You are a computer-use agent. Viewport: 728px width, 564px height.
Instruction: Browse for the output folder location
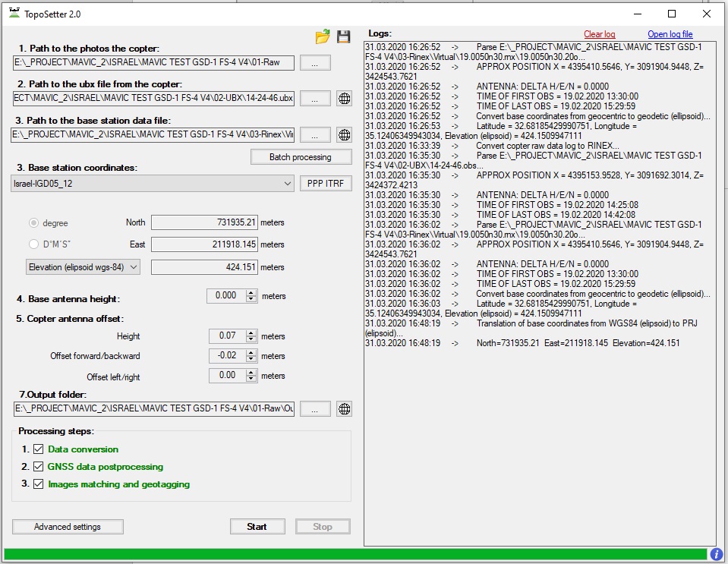tap(314, 409)
